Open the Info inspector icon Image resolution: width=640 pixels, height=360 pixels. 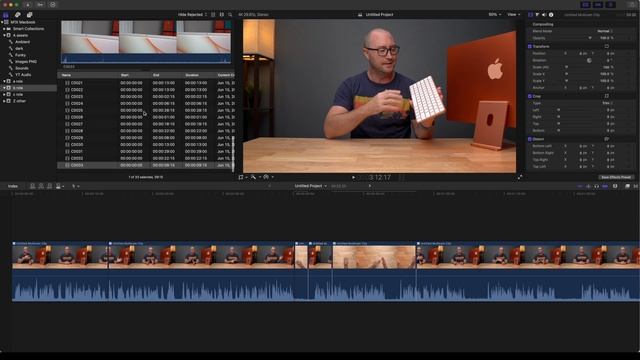click(x=551, y=15)
